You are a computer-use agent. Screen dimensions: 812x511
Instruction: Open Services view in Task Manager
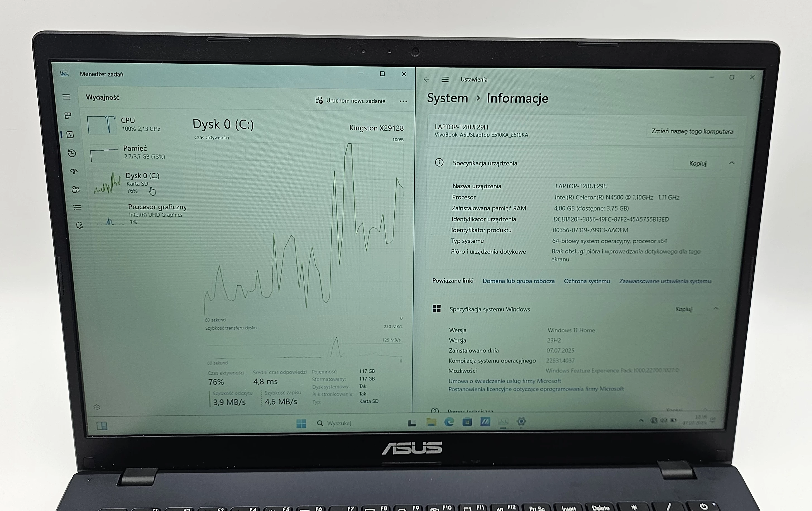[x=79, y=225]
